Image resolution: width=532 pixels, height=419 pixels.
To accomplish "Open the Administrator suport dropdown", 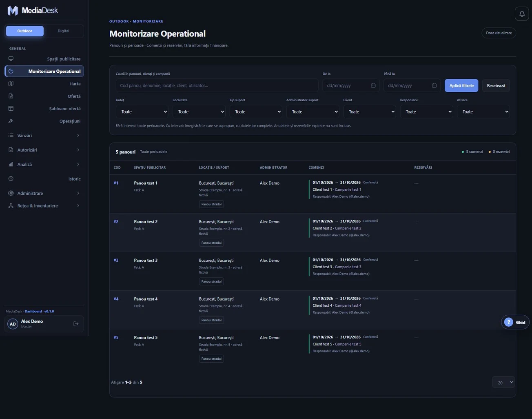I will pyautogui.click(x=313, y=111).
